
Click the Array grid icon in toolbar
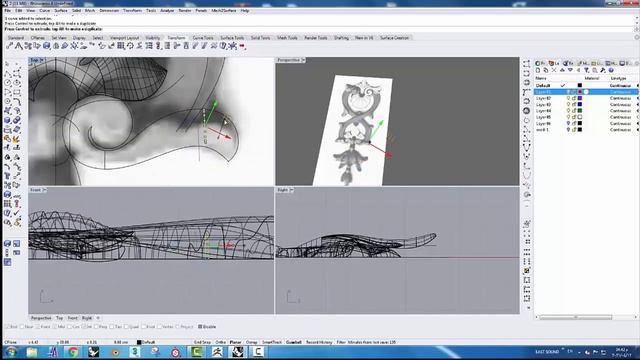(x=121, y=46)
